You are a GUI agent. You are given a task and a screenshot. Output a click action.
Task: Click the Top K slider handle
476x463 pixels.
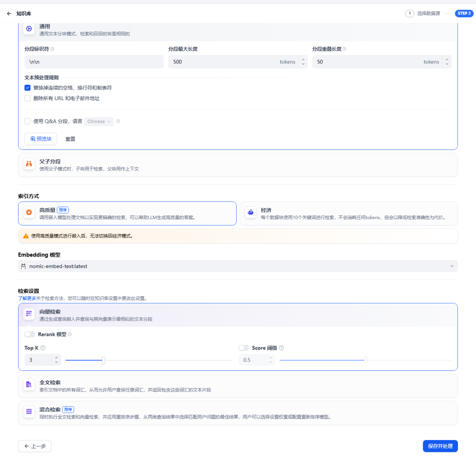[103, 360]
